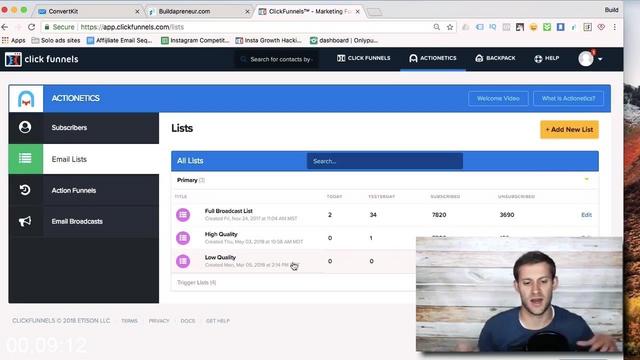Screen dimensions: 640x360
Task: Click the Privacy footer link
Action: pos(159,321)
